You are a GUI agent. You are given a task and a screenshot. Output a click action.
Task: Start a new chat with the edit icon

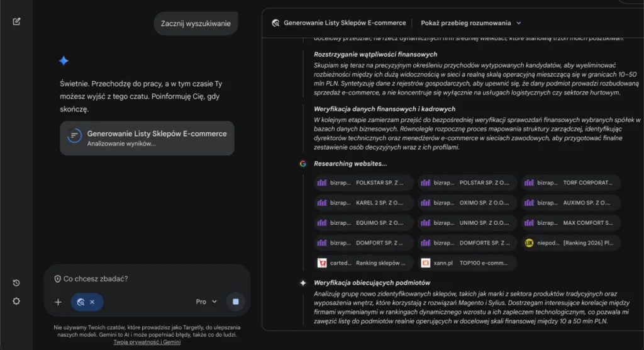pyautogui.click(x=16, y=21)
